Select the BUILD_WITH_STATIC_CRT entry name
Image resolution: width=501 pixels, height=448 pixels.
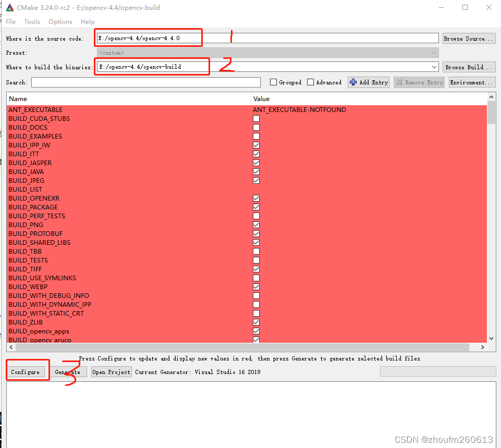(x=46, y=314)
